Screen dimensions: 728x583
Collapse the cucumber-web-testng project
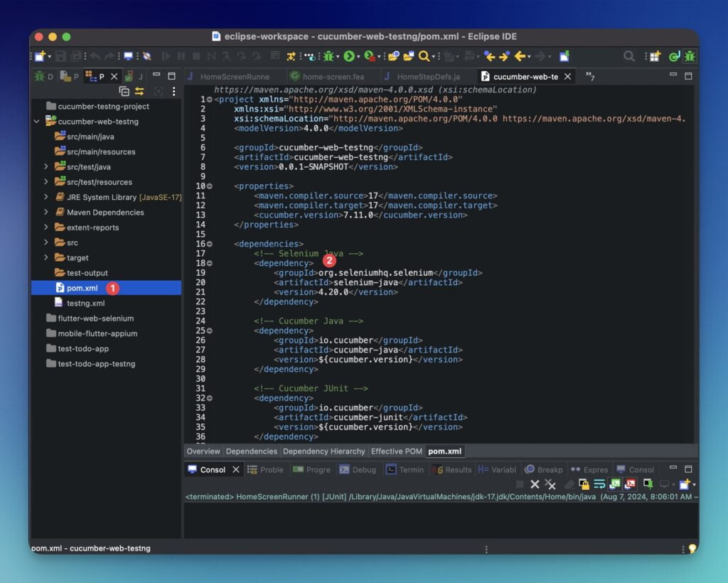point(37,121)
